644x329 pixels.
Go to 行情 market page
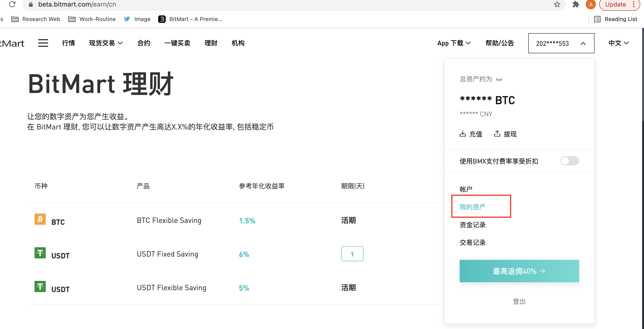coord(68,43)
